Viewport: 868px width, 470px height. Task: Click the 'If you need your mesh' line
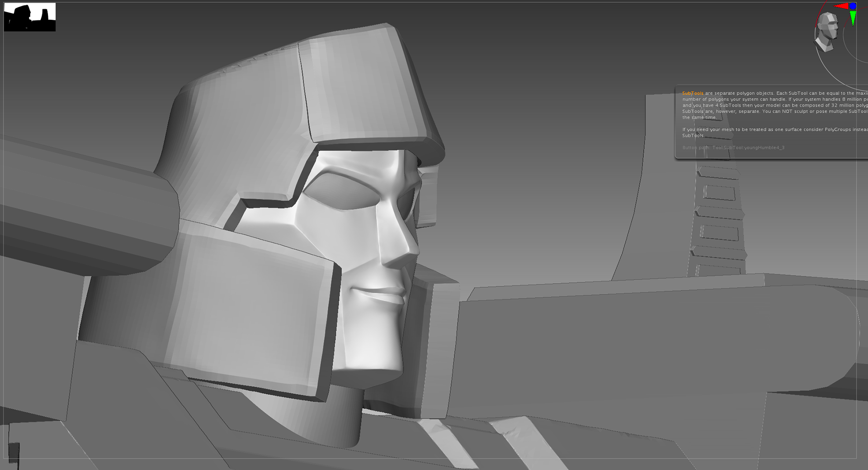pos(775,129)
